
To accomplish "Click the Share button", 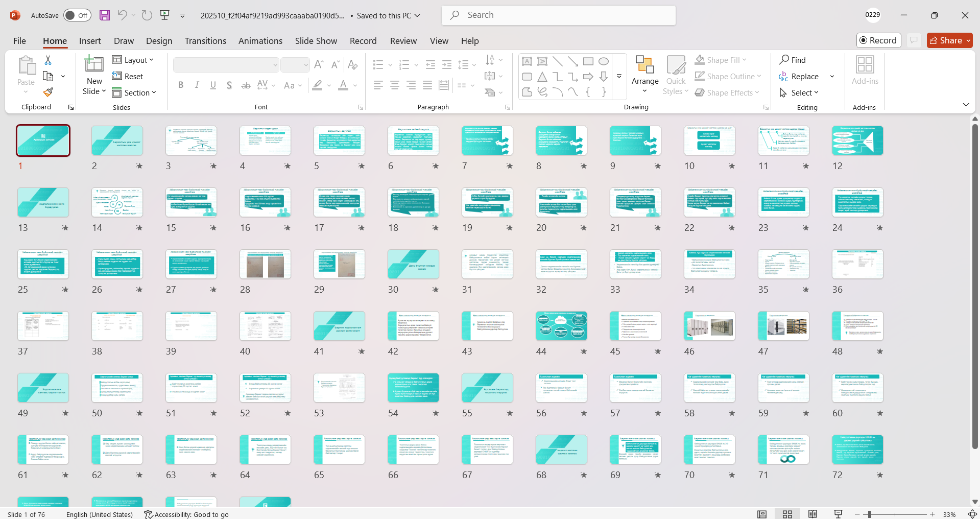I will pyautogui.click(x=949, y=40).
